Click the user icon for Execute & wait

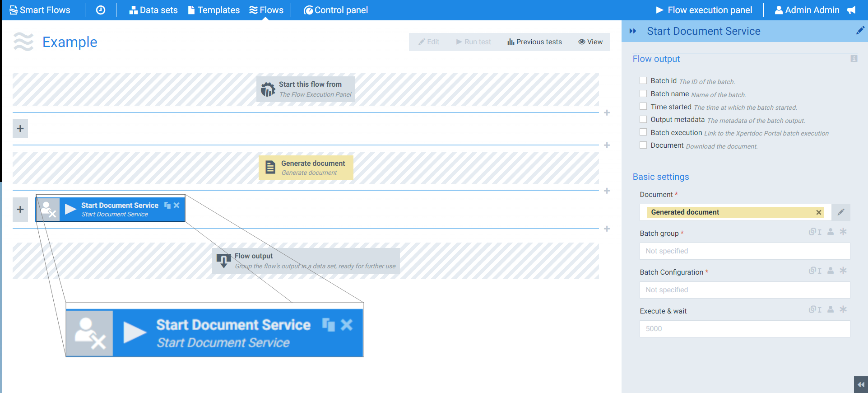pos(831,309)
